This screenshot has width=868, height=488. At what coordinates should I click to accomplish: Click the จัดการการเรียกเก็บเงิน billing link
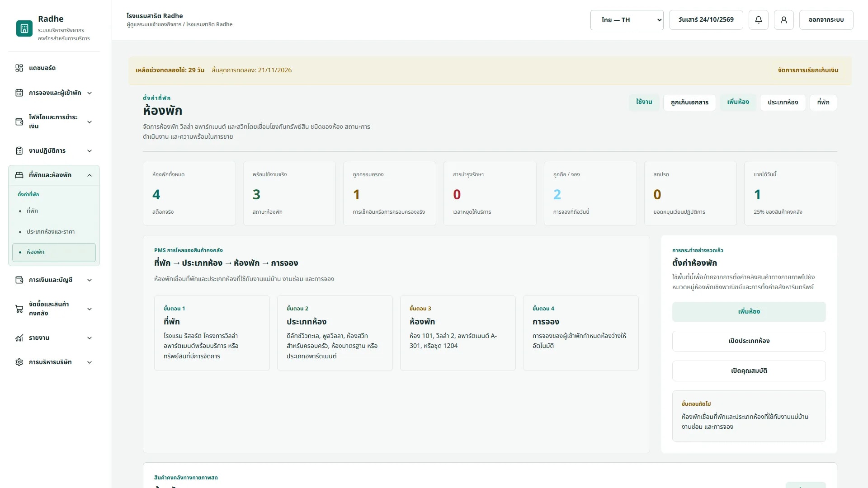point(808,70)
